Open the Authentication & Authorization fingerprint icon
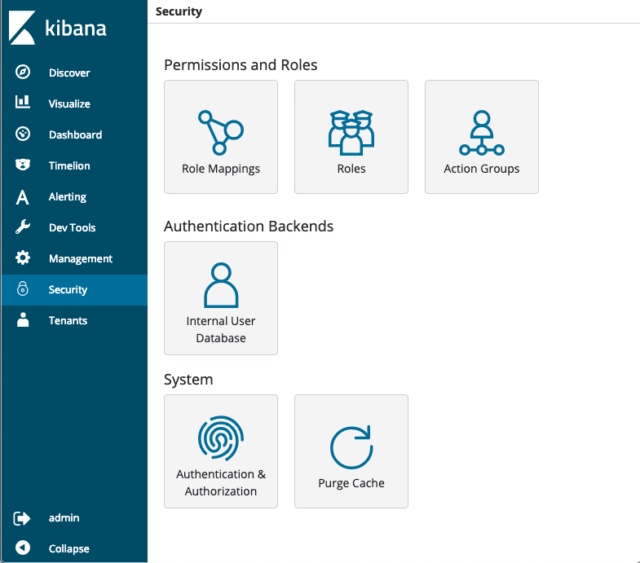This screenshot has width=640, height=563. click(221, 438)
